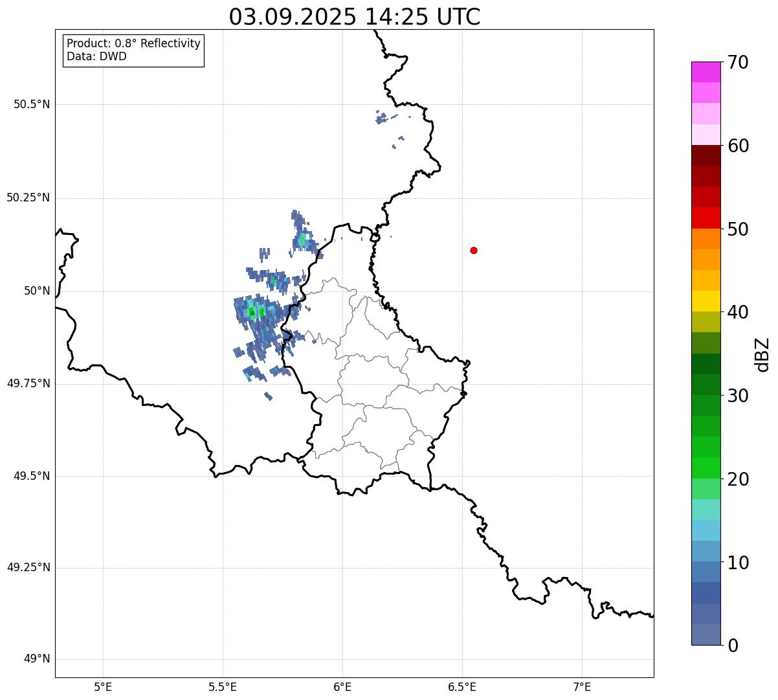This screenshot has width=778, height=700.
Task: Click the 6.5°E longitude label
Action: click(462, 687)
